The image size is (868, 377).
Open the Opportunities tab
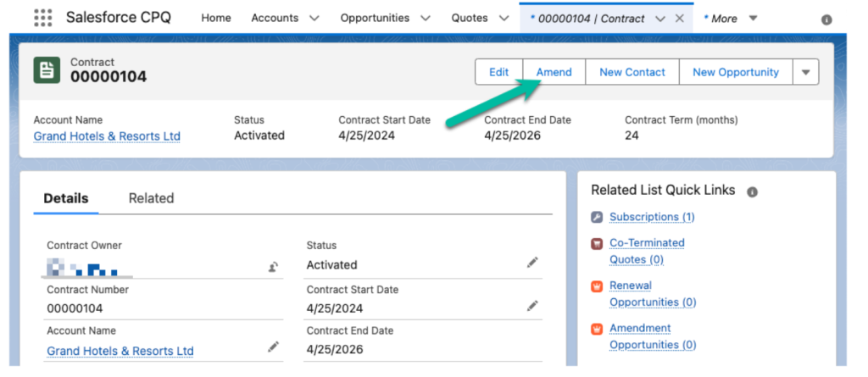pos(375,19)
